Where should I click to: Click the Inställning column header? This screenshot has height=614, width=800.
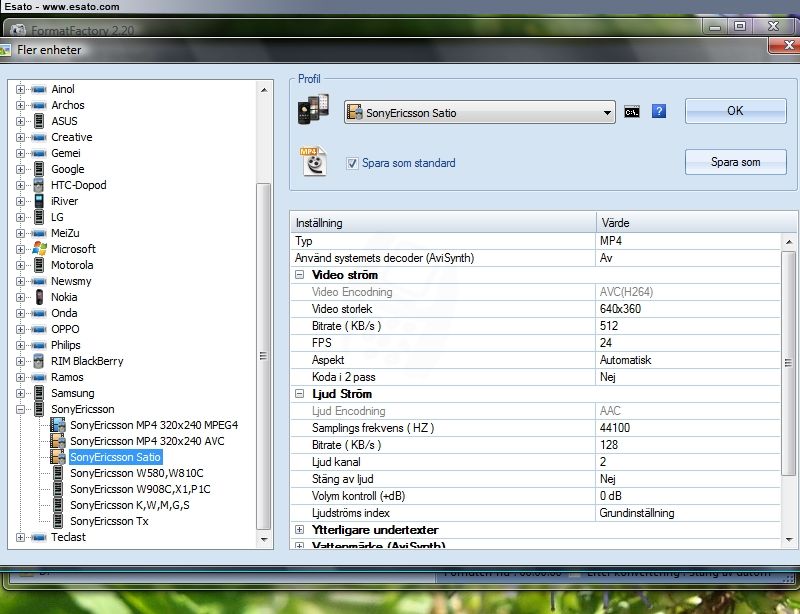pyautogui.click(x=443, y=223)
